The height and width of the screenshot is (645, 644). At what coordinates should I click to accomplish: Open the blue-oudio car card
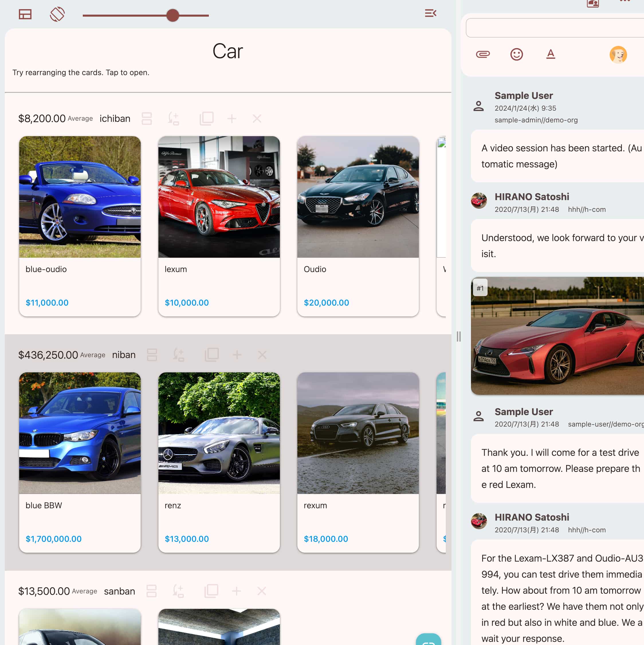80,226
